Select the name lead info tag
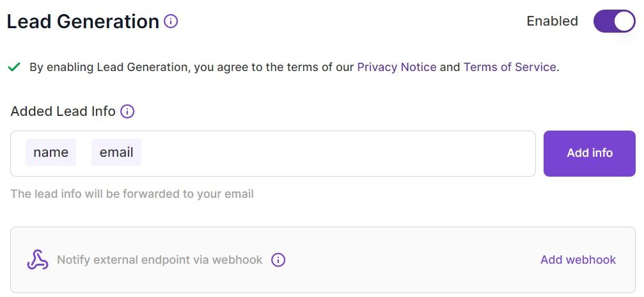Screen dimensions: 644x297 [51, 152]
